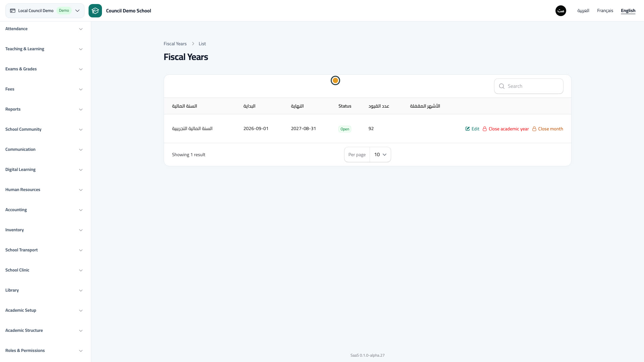Click the magnifier icon in search box
The height and width of the screenshot is (362, 644).
coord(502,86)
